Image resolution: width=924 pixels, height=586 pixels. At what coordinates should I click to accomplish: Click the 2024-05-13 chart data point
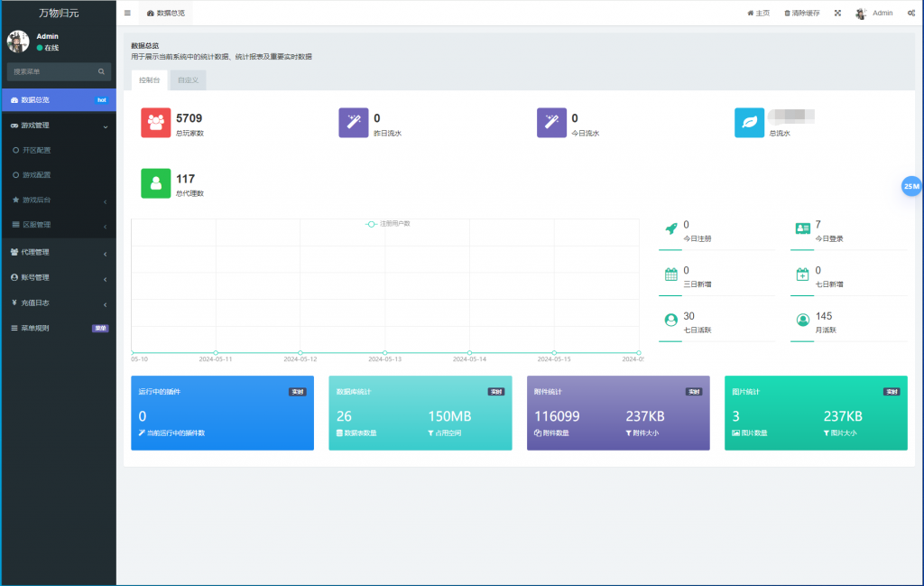[x=384, y=352]
